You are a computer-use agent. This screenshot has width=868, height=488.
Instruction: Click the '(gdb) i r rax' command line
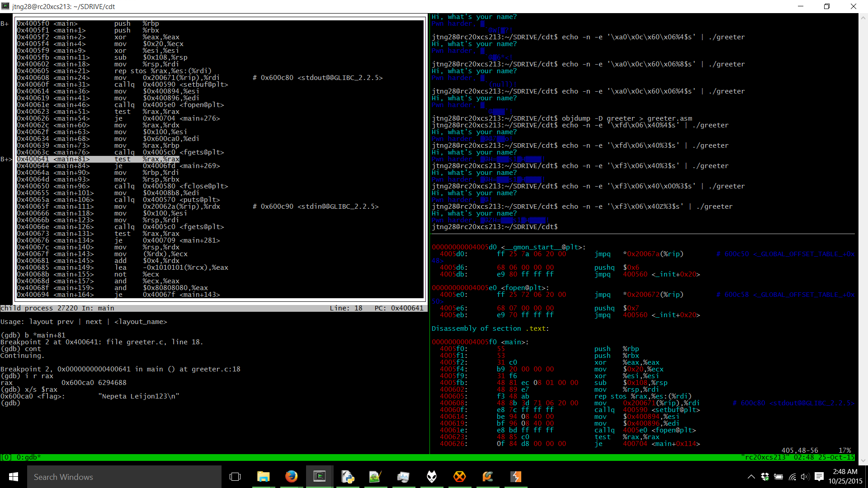(x=27, y=376)
